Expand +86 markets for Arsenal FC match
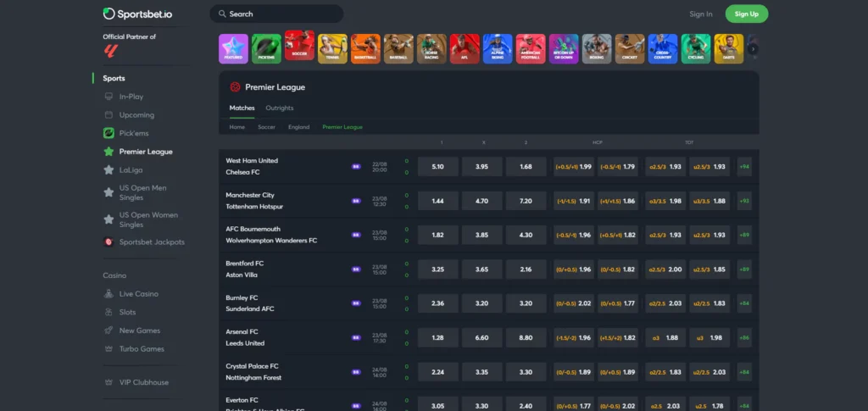The width and height of the screenshot is (868, 411). [744, 337]
